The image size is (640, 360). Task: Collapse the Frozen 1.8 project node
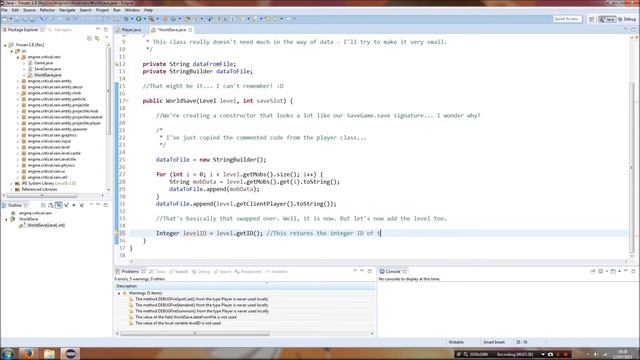click(5, 45)
